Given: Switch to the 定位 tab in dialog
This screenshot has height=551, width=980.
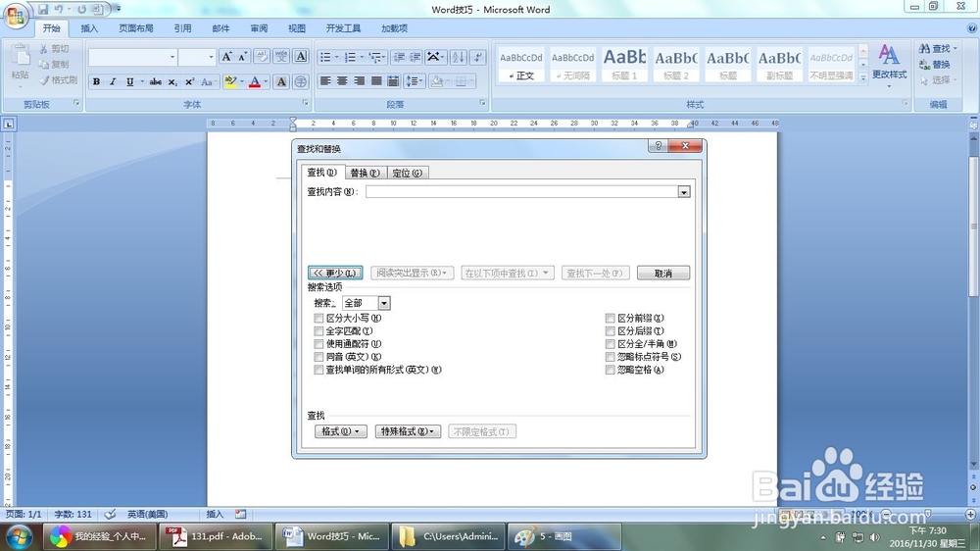Looking at the screenshot, I should [407, 174].
